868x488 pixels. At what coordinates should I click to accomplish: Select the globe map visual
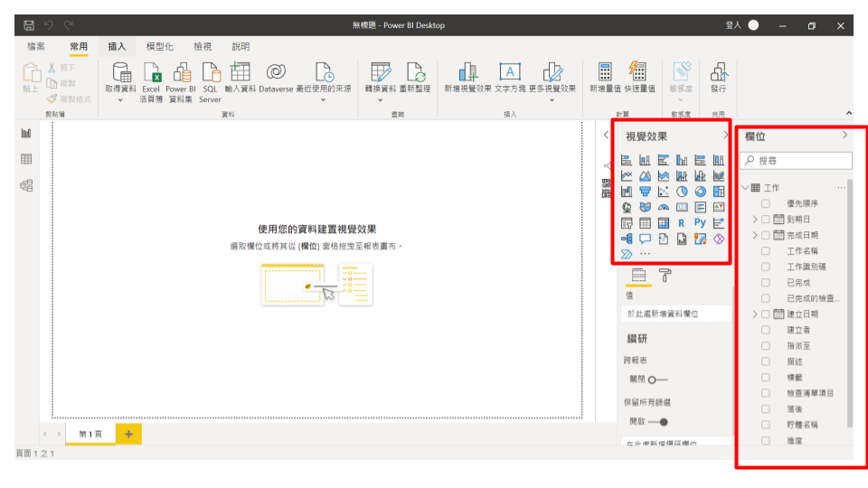[627, 208]
